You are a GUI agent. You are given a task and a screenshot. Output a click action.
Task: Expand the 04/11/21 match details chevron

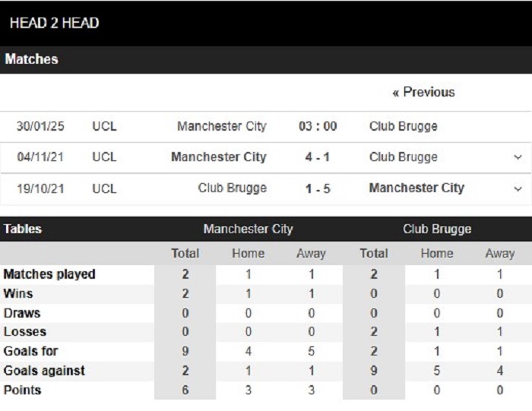[x=518, y=157]
